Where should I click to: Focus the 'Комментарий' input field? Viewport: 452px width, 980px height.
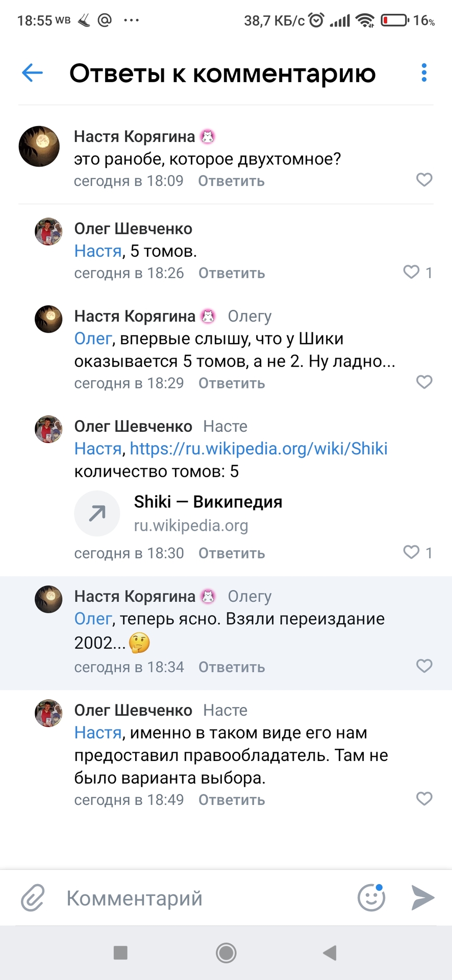[x=204, y=898]
